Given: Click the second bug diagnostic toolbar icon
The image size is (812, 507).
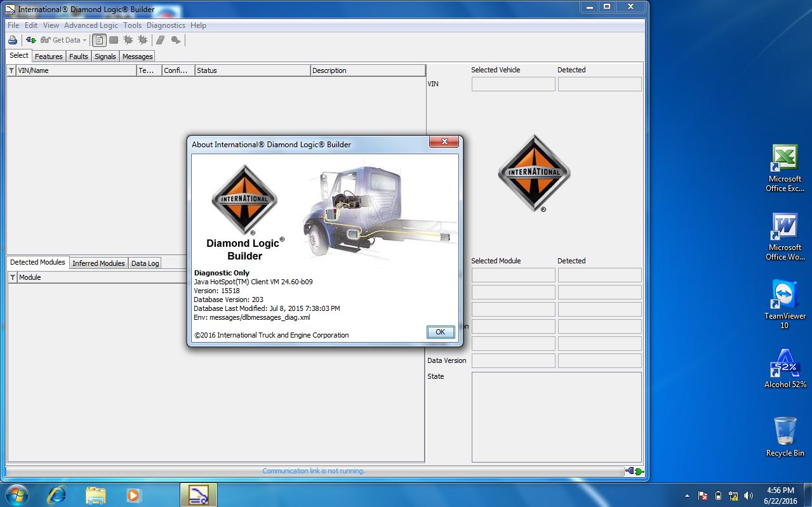Looking at the screenshot, I should tap(143, 40).
